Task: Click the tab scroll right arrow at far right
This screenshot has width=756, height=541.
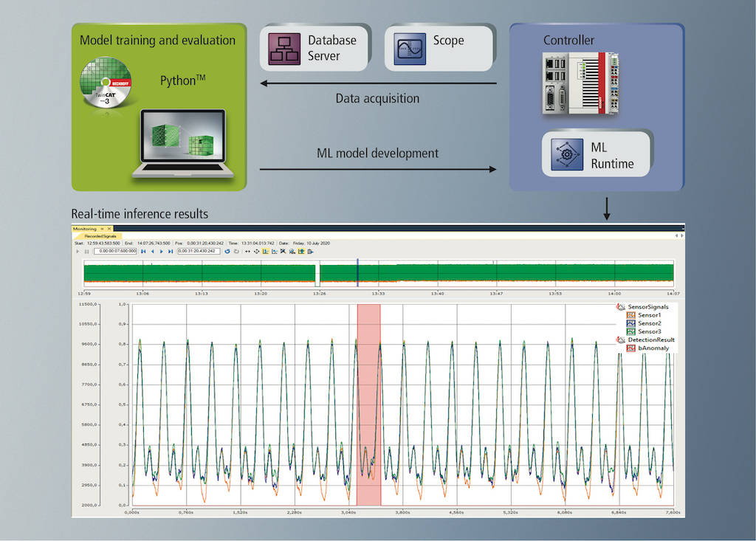Action: [x=681, y=235]
